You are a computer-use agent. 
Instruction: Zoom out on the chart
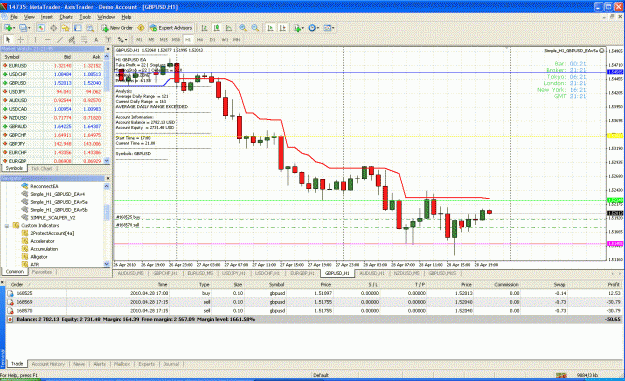[x=255, y=28]
